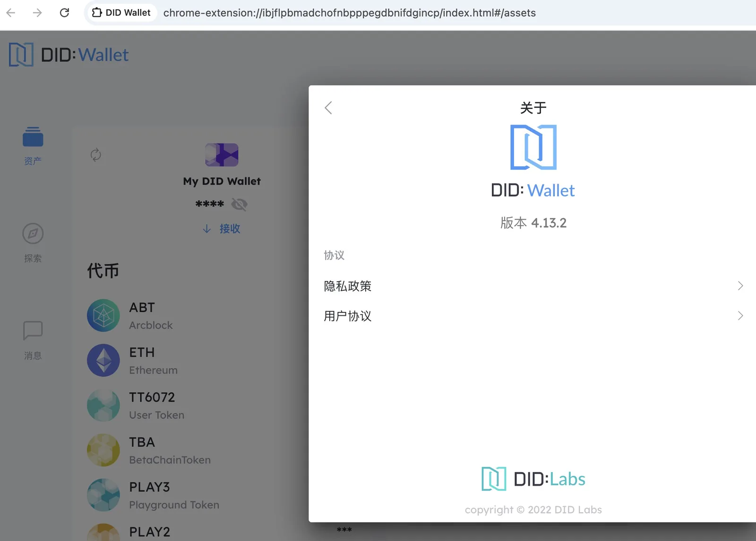
Task: Click the 消息 sidebar label
Action: click(33, 355)
